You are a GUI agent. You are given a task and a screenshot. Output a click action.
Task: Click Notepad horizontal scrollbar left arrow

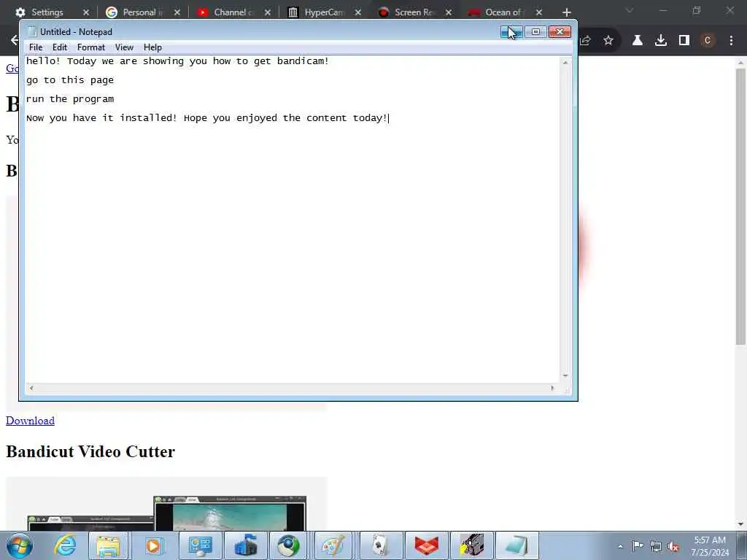point(31,388)
